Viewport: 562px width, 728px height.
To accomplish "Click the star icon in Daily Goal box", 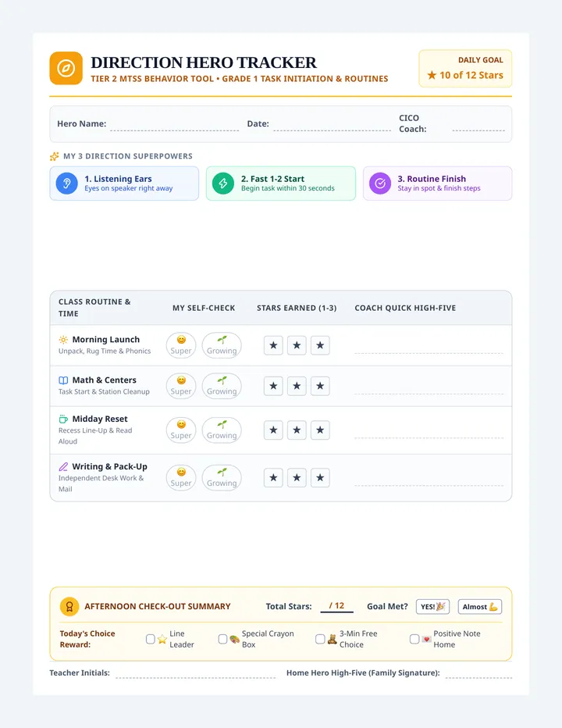I will (x=432, y=75).
